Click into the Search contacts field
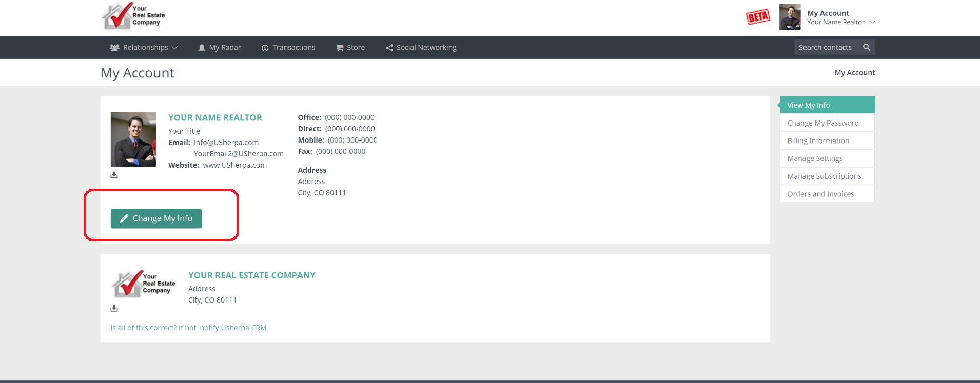Screen dimensions: 980x383 [x=826, y=47]
